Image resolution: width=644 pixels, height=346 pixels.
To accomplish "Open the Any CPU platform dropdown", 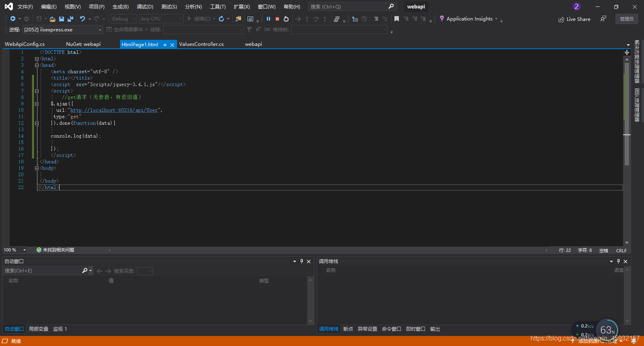I will point(161,19).
